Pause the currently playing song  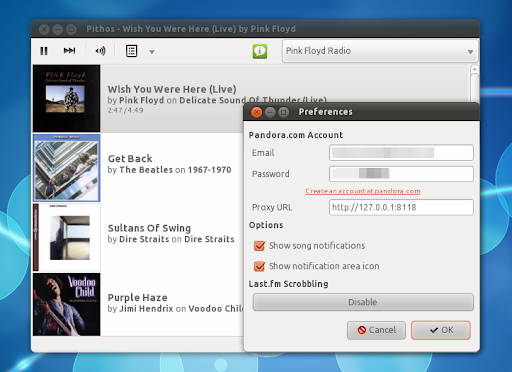click(x=44, y=51)
